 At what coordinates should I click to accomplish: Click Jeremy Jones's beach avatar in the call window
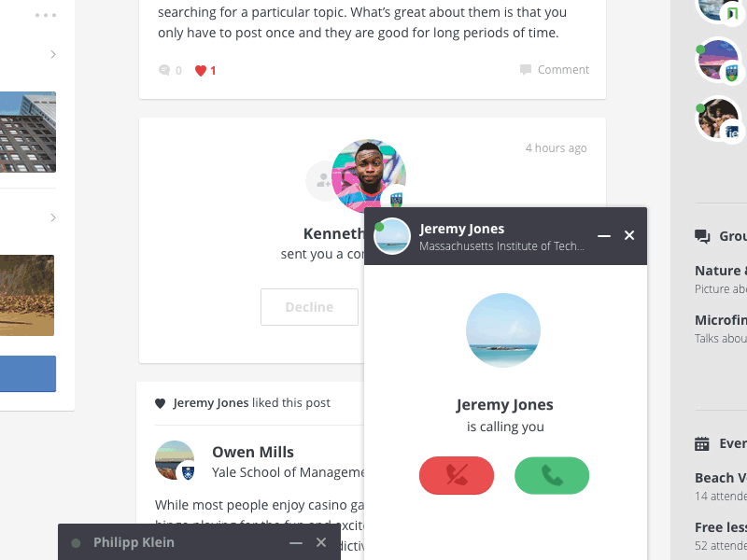tap(503, 330)
